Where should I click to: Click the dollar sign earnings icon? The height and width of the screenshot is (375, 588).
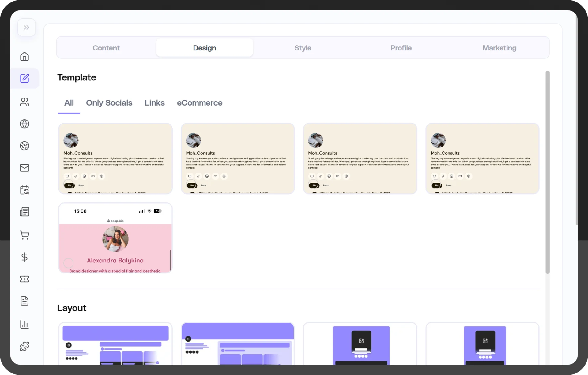click(x=24, y=257)
